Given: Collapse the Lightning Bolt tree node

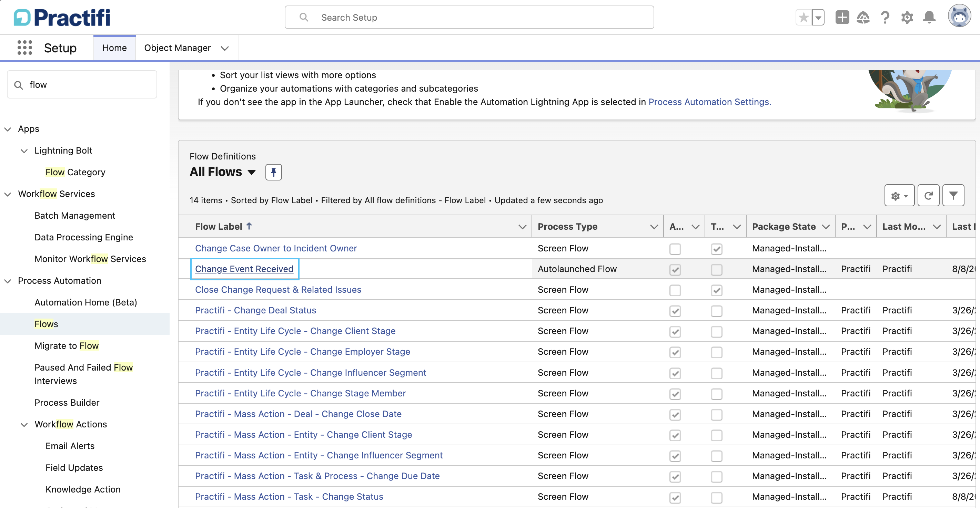Looking at the screenshot, I should coord(24,151).
